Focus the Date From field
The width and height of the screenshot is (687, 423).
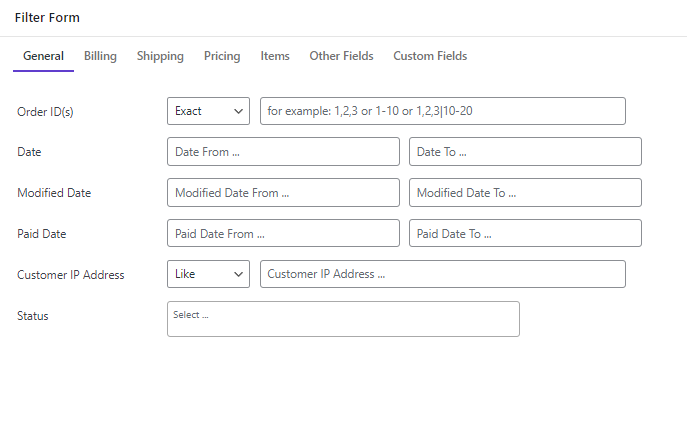283,152
